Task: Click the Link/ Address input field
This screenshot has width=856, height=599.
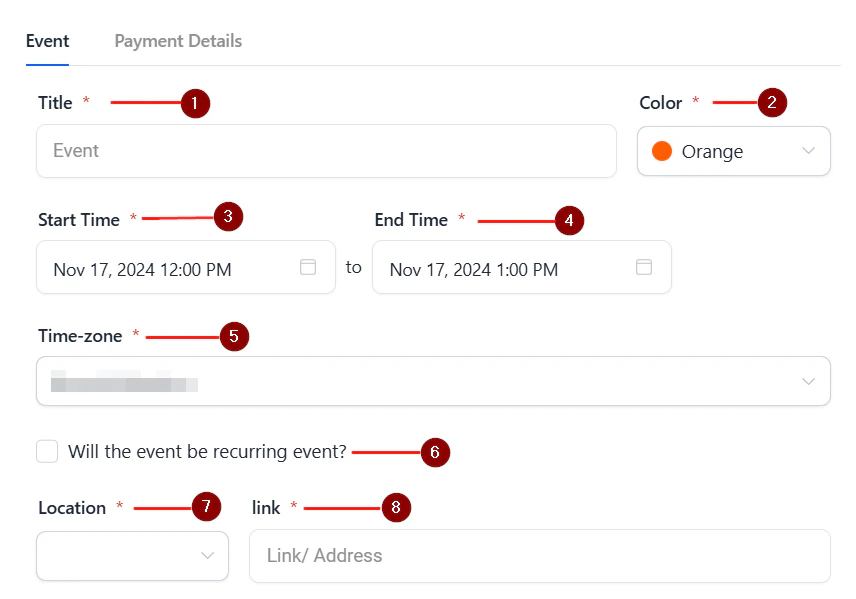Action: click(540, 556)
